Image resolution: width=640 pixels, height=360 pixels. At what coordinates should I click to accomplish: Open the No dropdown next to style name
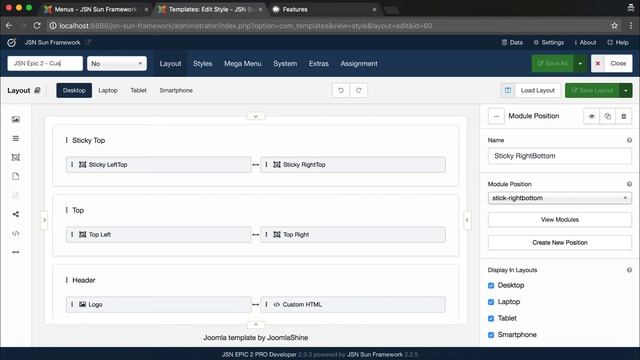click(117, 63)
